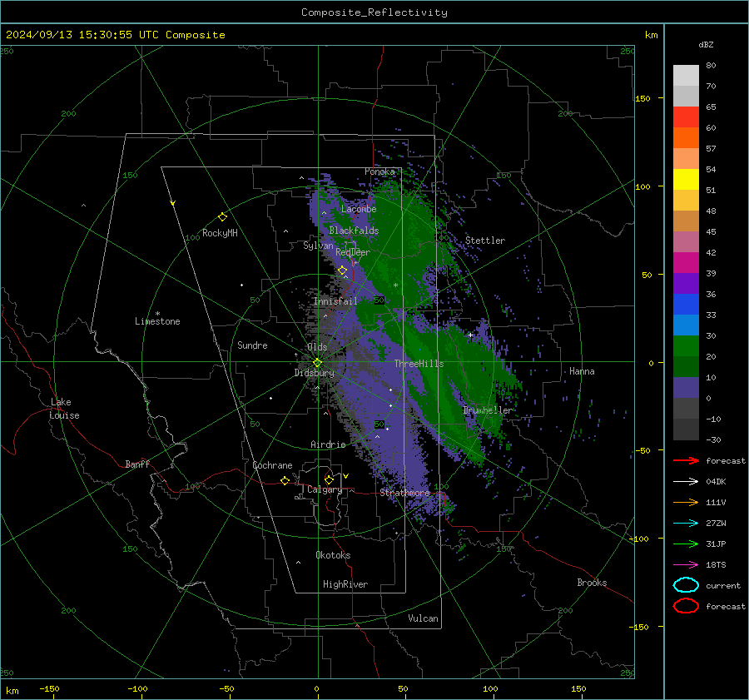Pick the 65 dBZ red legend swatch
The width and height of the screenshot is (749, 700).
pos(686,117)
